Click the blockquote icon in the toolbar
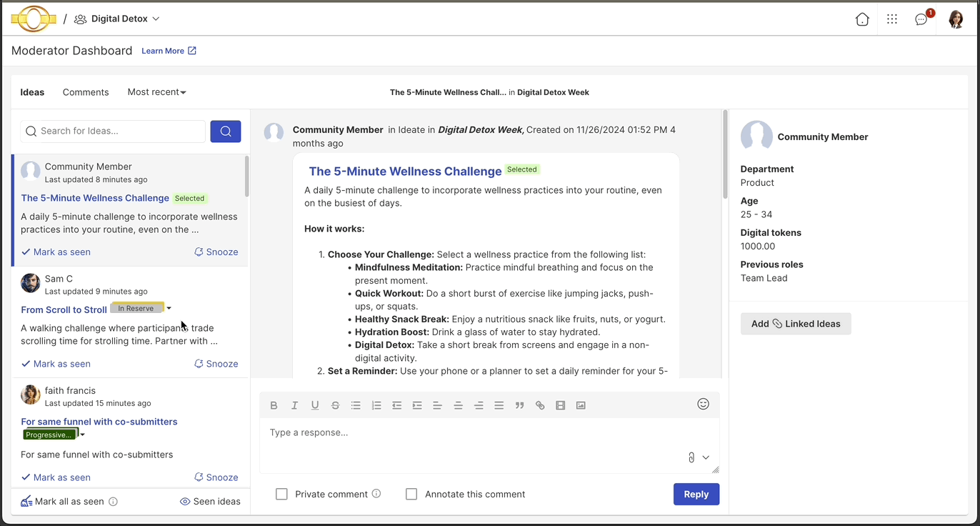980x526 pixels. click(519, 405)
